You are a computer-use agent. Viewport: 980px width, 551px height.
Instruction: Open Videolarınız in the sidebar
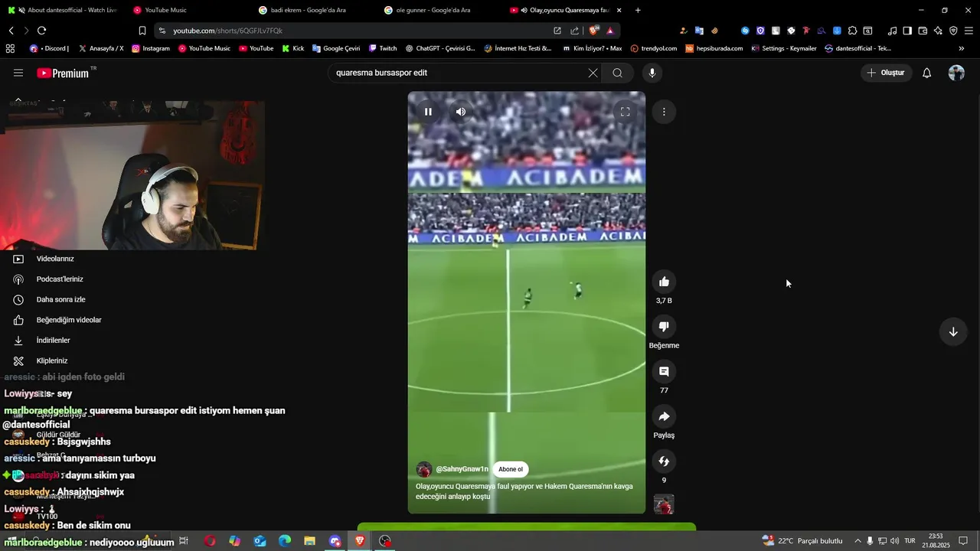tap(54, 259)
